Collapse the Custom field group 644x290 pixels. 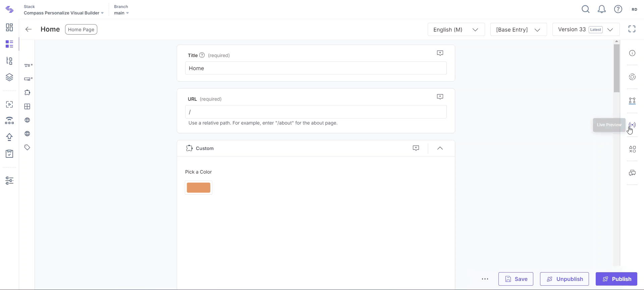coord(440,148)
